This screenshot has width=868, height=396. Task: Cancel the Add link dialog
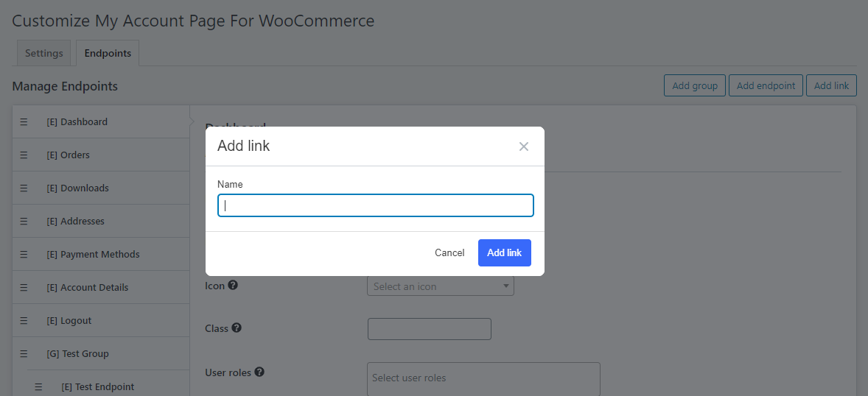[x=449, y=253]
